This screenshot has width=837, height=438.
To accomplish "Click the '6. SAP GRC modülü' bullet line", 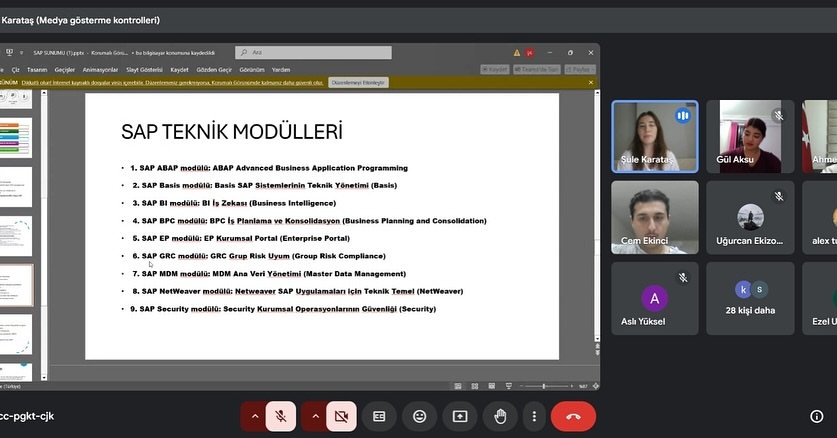I will [x=259, y=256].
